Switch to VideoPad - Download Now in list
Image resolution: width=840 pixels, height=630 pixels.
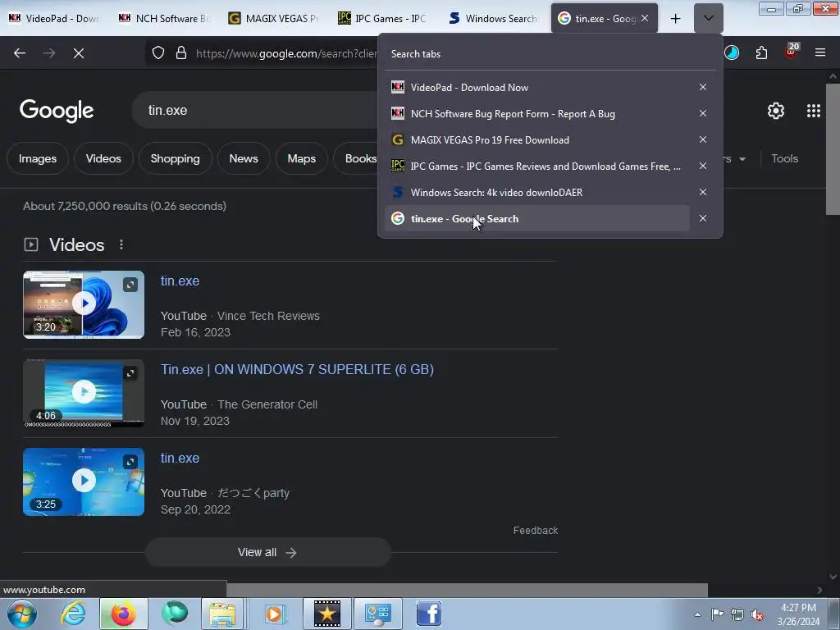[537, 87]
